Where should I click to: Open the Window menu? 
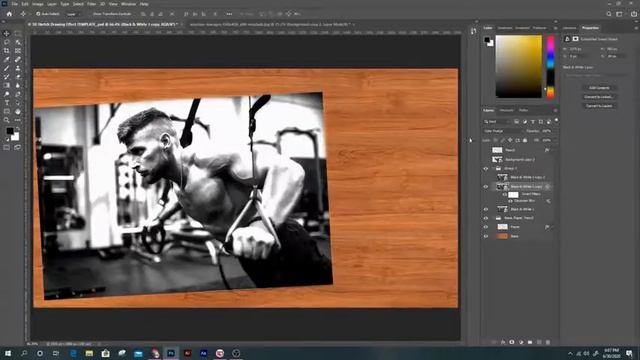coord(128,4)
